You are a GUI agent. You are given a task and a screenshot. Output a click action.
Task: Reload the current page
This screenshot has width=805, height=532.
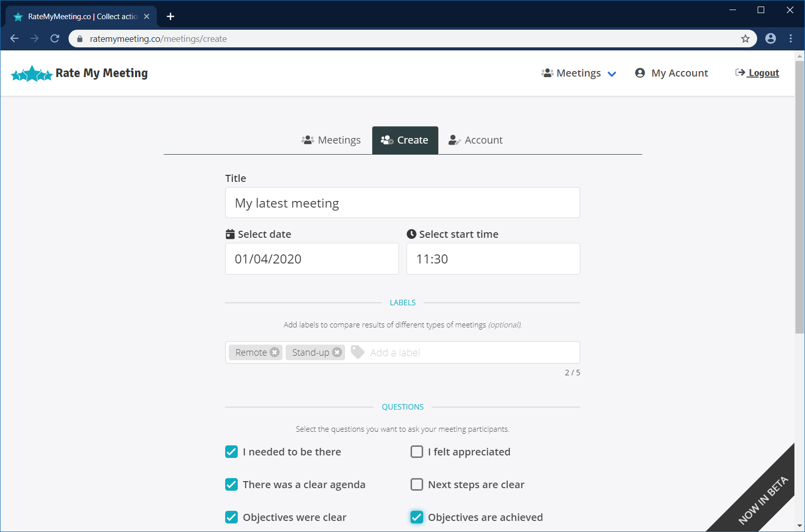(55, 39)
